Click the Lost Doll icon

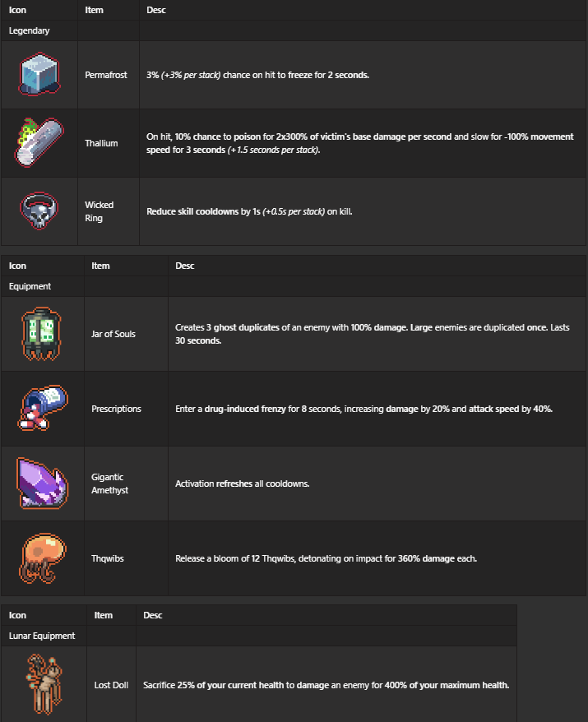point(42,684)
